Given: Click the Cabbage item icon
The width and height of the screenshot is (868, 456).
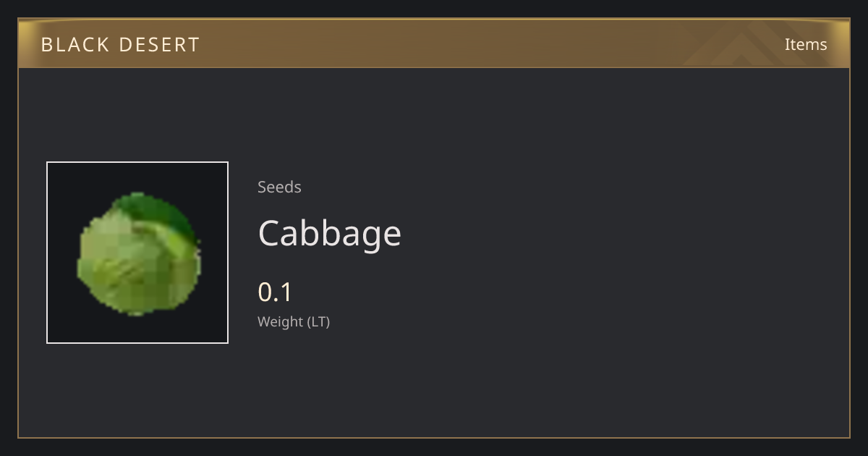Looking at the screenshot, I should [139, 254].
